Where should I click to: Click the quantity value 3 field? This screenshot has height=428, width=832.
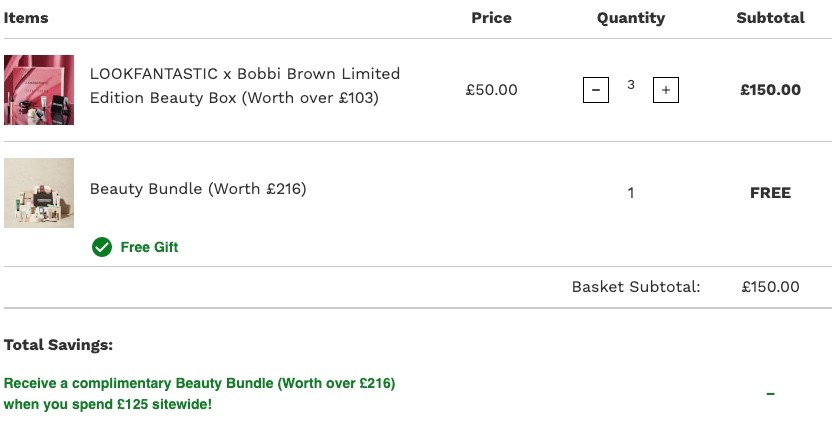tap(630, 85)
